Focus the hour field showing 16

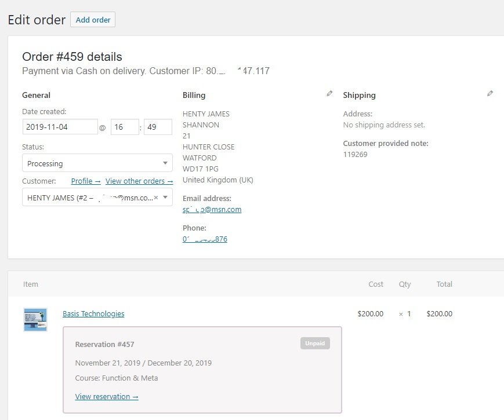click(125, 127)
